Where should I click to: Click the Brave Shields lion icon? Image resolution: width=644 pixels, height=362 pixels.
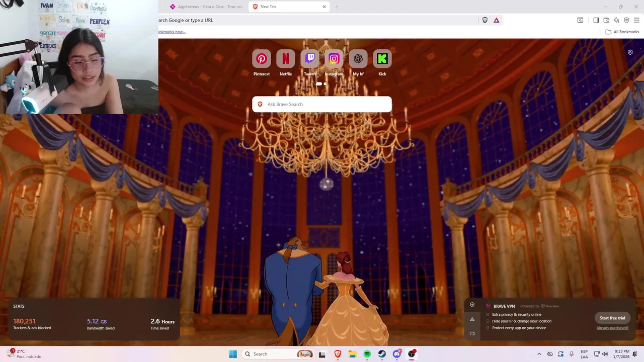(485, 20)
